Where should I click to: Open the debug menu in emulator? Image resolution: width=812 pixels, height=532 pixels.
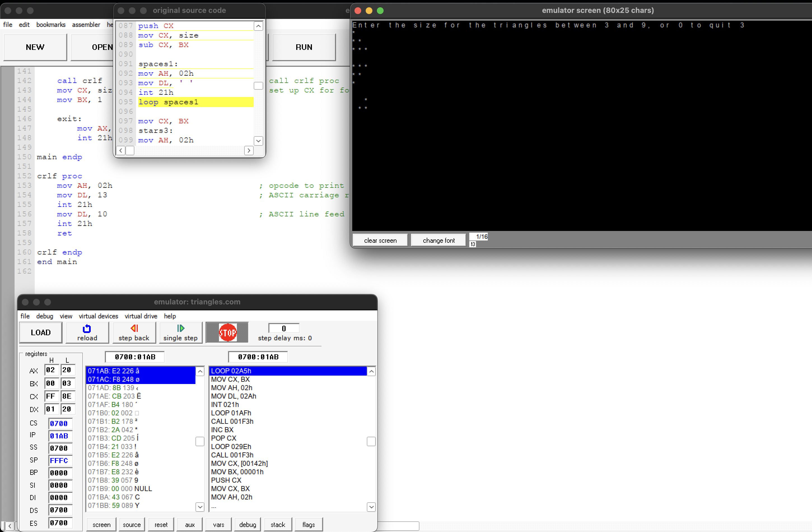click(x=44, y=315)
